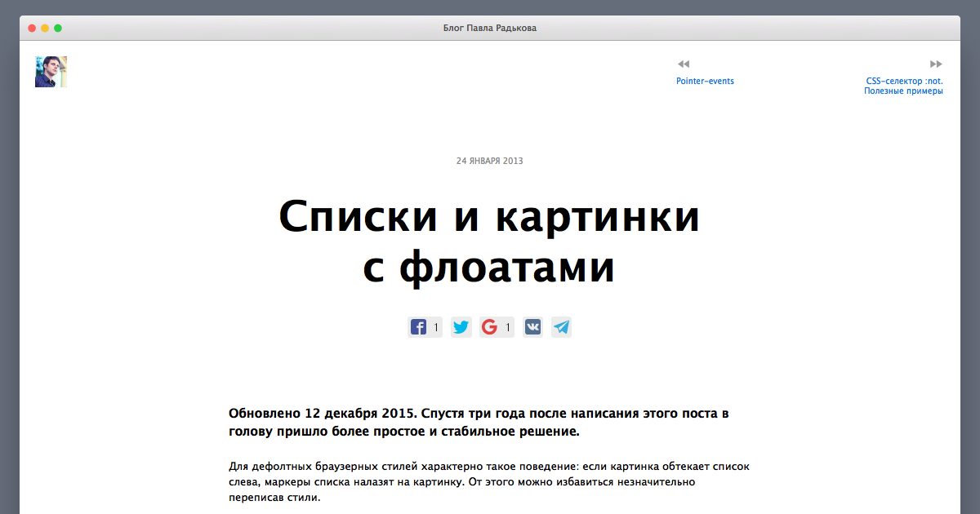
Task: Maximize the window with green button
Action: click(58, 28)
